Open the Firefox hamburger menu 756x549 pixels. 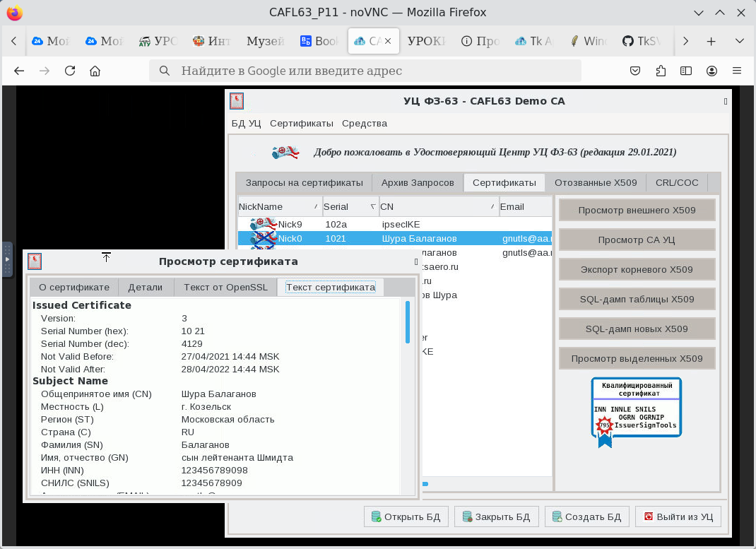click(x=737, y=71)
